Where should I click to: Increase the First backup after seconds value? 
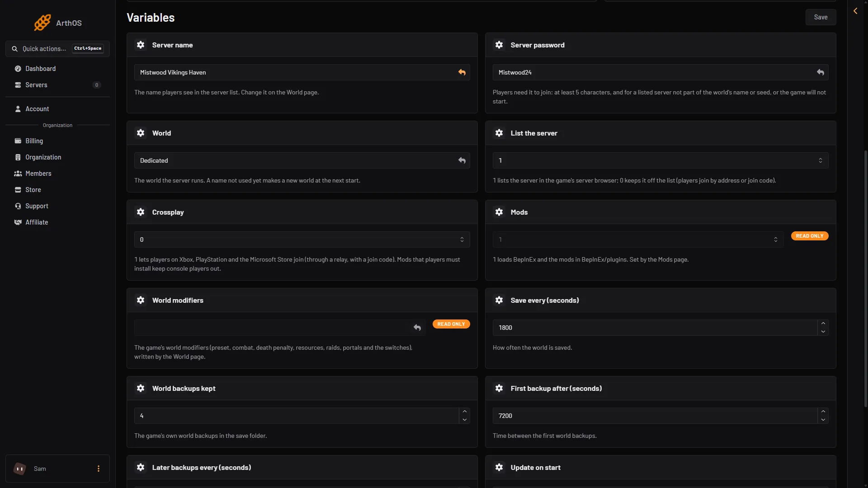(823, 412)
